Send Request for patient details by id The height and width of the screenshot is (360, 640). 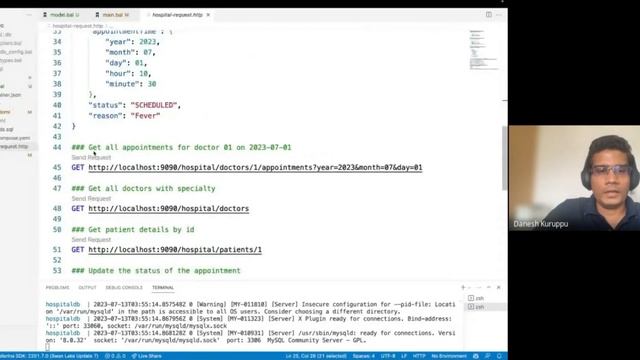[91, 240]
